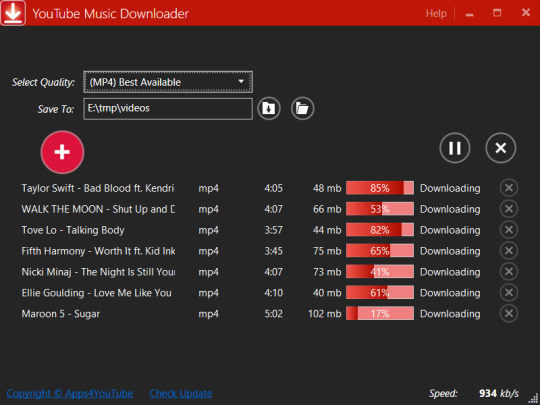Click the '5:02' duration value
This screenshot has width=540, height=405.
pyautogui.click(x=273, y=314)
